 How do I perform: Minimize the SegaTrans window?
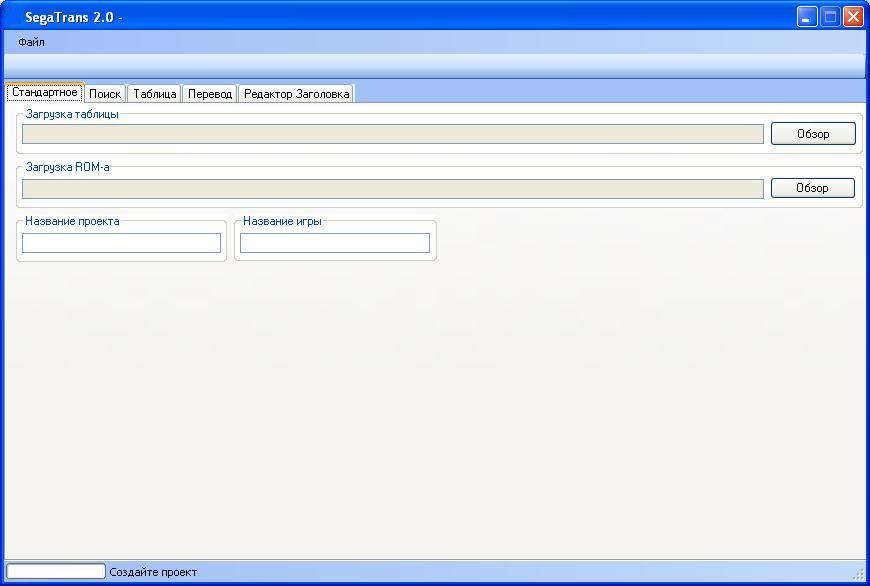click(807, 17)
